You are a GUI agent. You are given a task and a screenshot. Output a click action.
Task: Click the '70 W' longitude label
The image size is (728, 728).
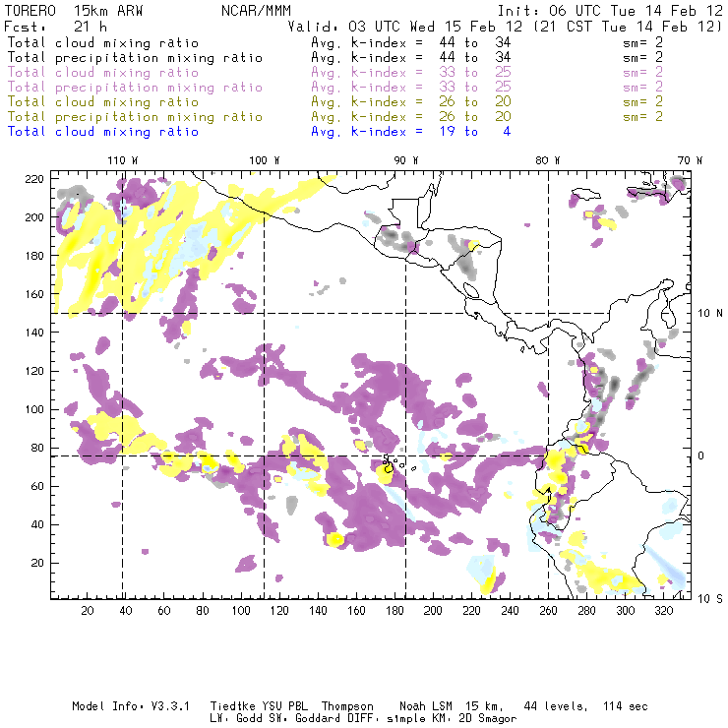coord(690,160)
